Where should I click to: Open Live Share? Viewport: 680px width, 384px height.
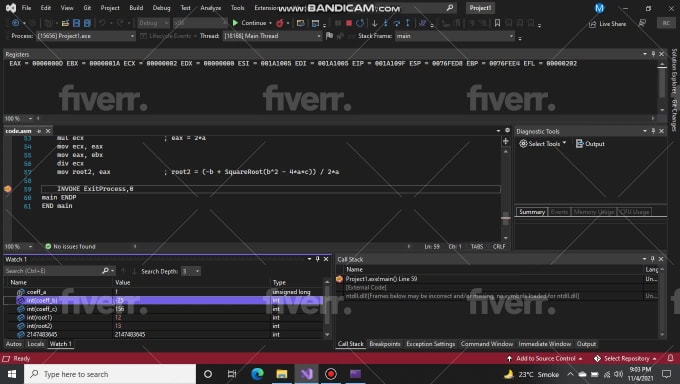pyautogui.click(x=608, y=24)
